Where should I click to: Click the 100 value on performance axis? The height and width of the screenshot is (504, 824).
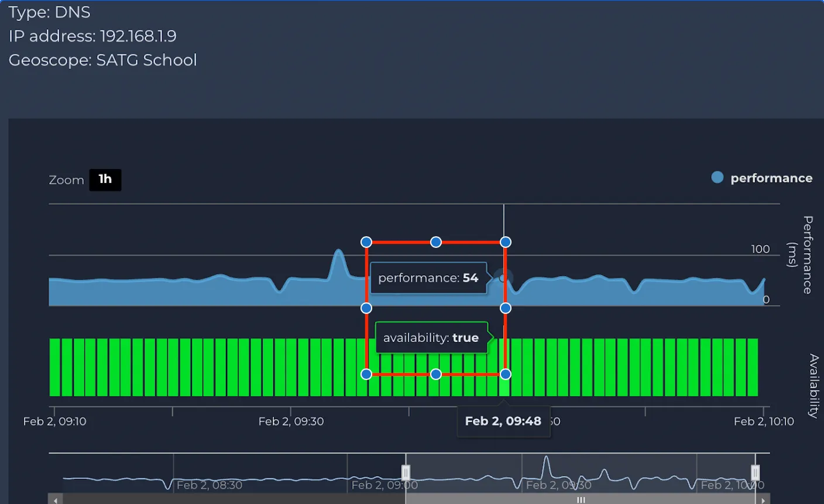(760, 249)
